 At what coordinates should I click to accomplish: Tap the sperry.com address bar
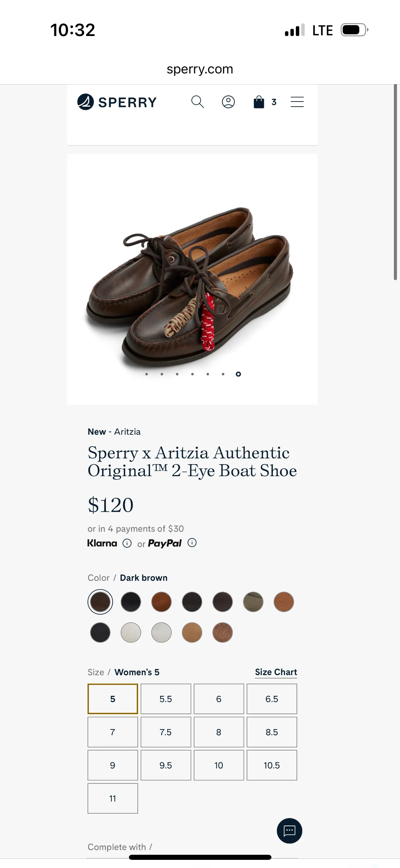(x=200, y=69)
